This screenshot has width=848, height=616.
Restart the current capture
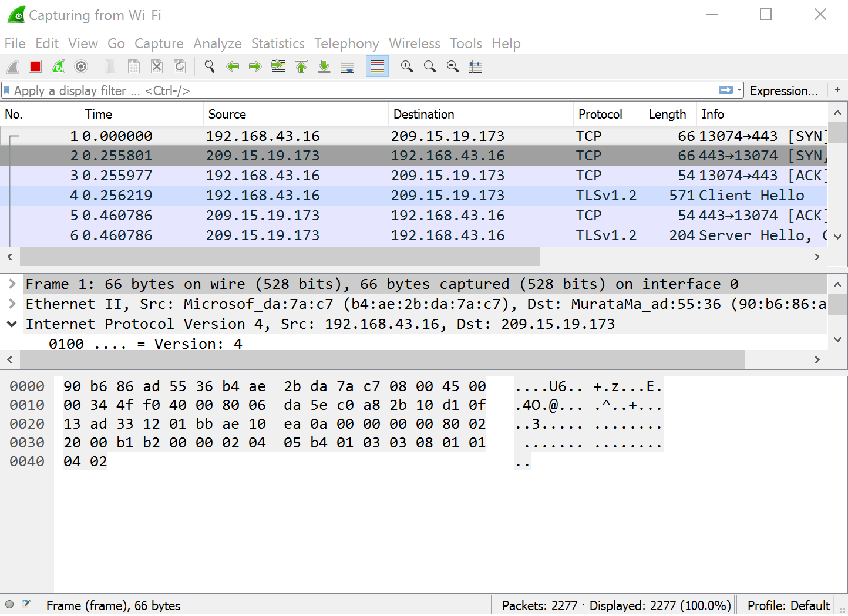pos(58,67)
